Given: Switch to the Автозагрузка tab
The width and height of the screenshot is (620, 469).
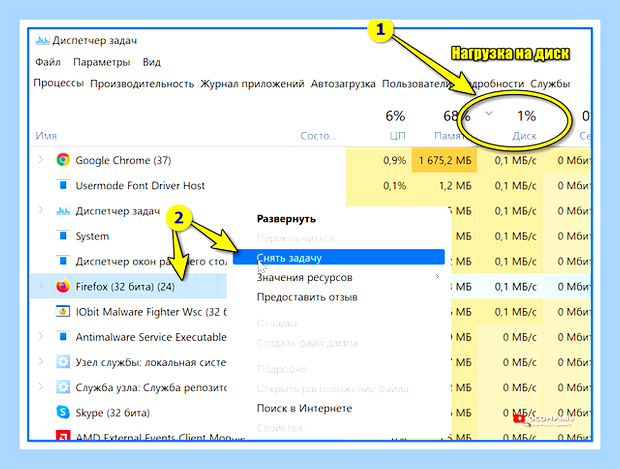Looking at the screenshot, I should coord(343,84).
